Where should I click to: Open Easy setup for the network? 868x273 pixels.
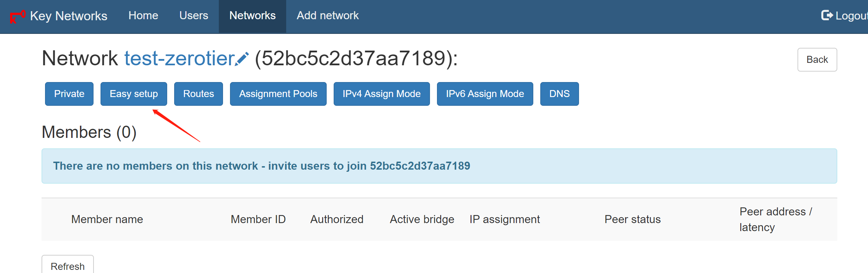coord(134,94)
